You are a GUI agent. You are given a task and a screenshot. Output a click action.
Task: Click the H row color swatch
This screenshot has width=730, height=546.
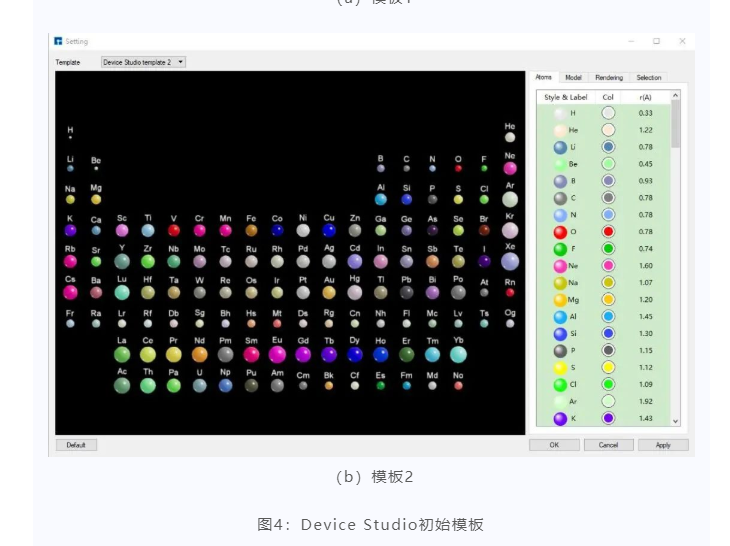(x=608, y=113)
